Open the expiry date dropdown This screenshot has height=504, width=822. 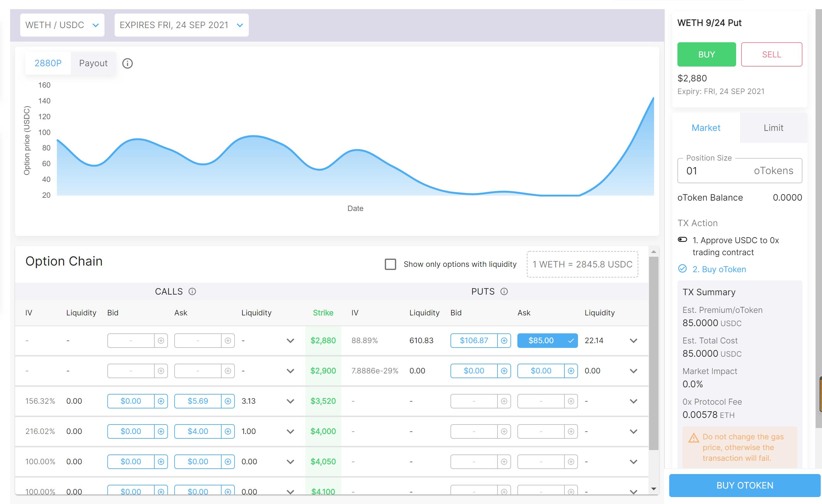click(181, 25)
